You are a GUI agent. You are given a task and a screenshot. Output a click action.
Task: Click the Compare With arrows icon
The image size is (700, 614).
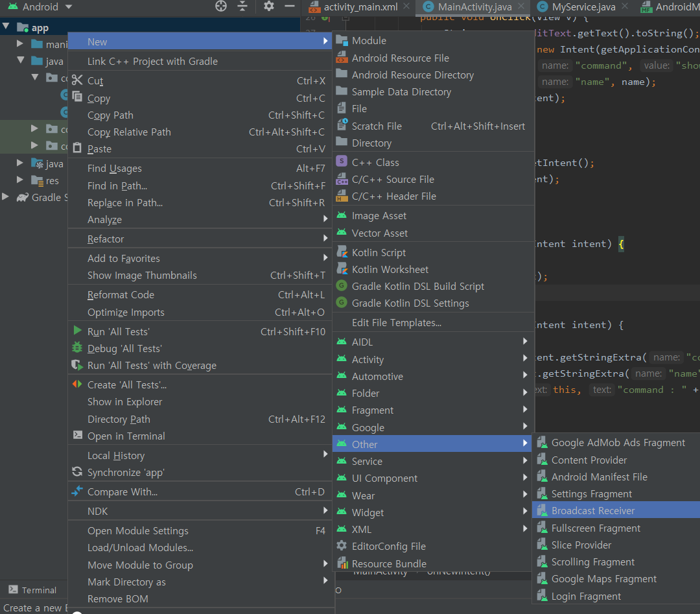pos(77,491)
